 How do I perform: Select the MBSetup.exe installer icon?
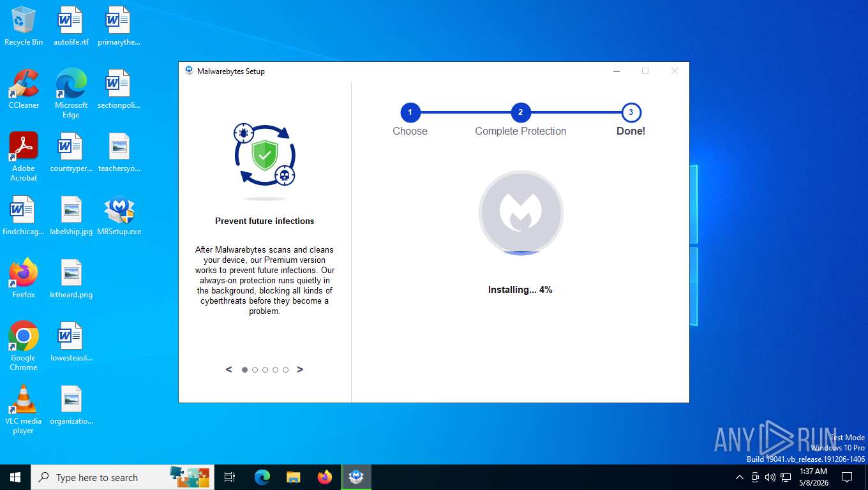[x=119, y=216]
